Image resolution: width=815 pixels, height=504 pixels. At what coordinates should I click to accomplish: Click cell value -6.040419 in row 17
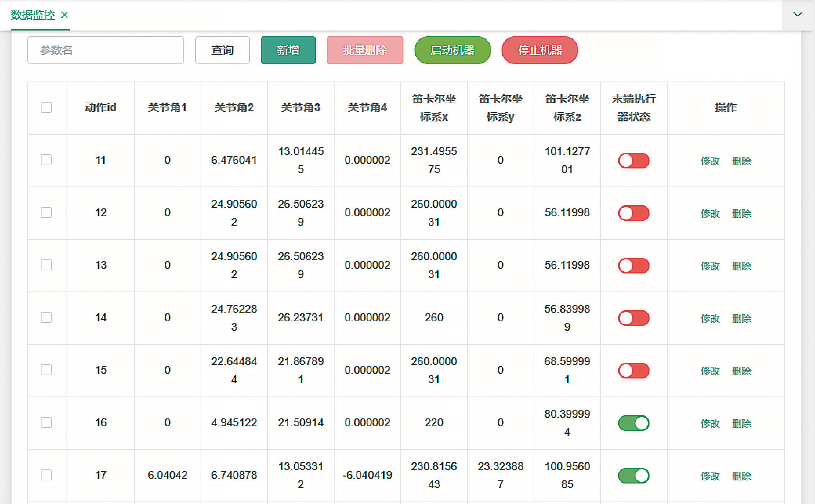click(x=367, y=475)
